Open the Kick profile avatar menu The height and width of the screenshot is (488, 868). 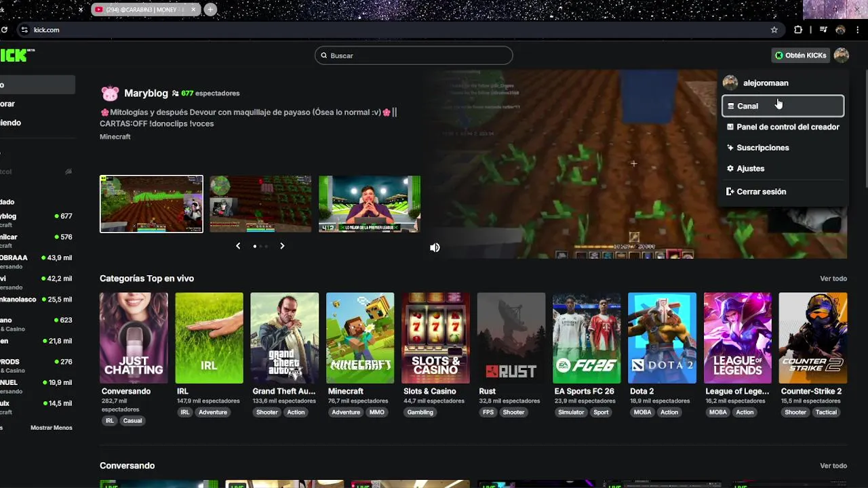pos(842,56)
